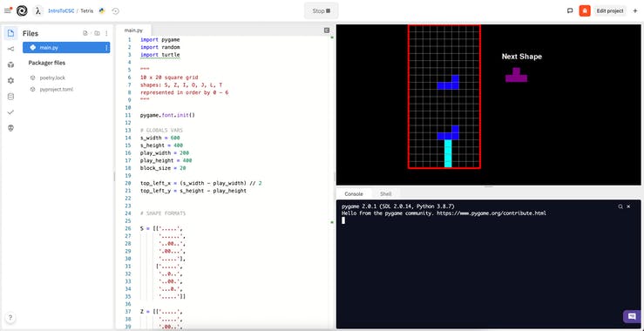
Task: Click the Files panel title
Action: 31,34
